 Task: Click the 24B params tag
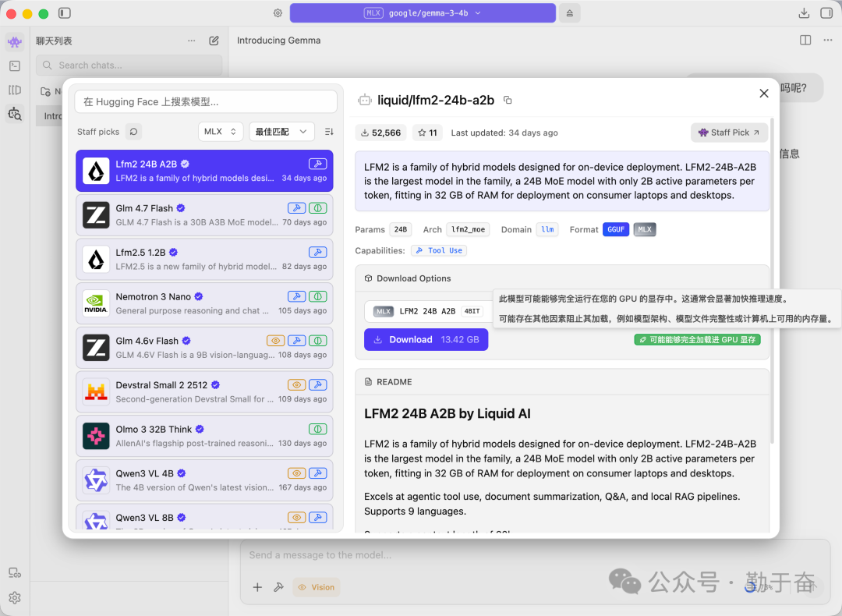401,229
